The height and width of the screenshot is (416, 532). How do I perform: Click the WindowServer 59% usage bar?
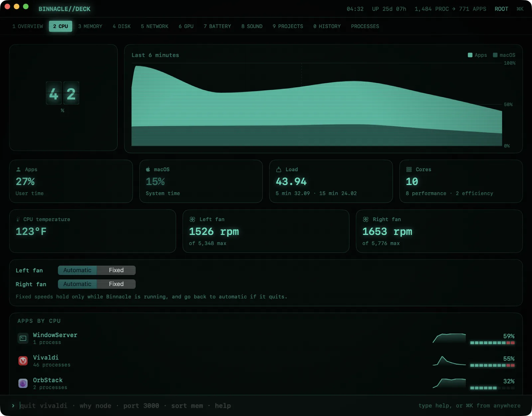coord(492,343)
